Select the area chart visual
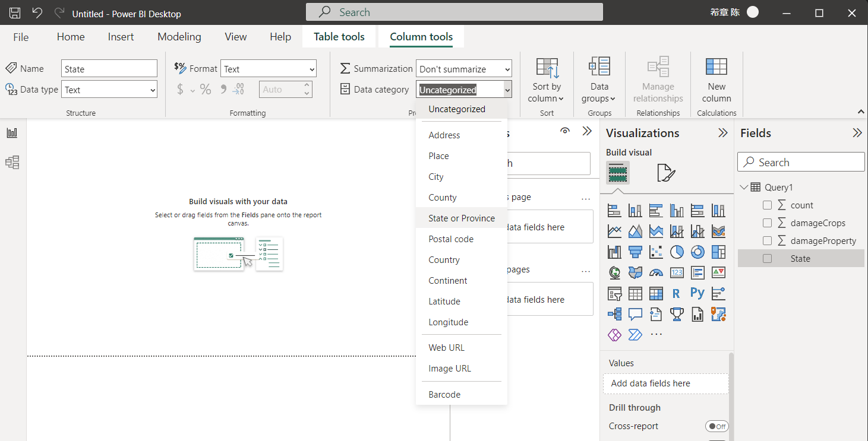868x441 pixels. (x=635, y=231)
